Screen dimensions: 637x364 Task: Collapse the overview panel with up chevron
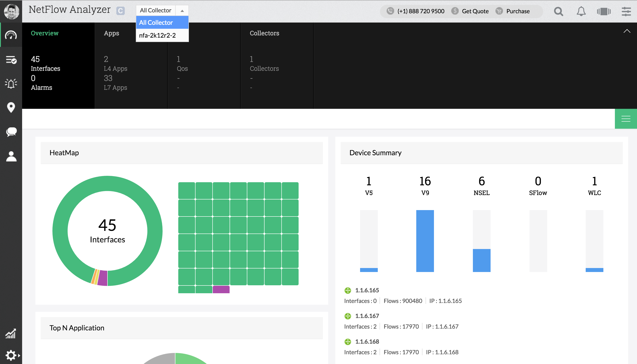[627, 31]
